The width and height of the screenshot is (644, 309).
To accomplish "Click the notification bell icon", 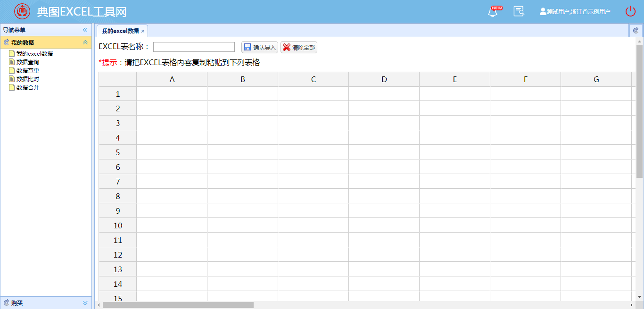I will click(493, 12).
